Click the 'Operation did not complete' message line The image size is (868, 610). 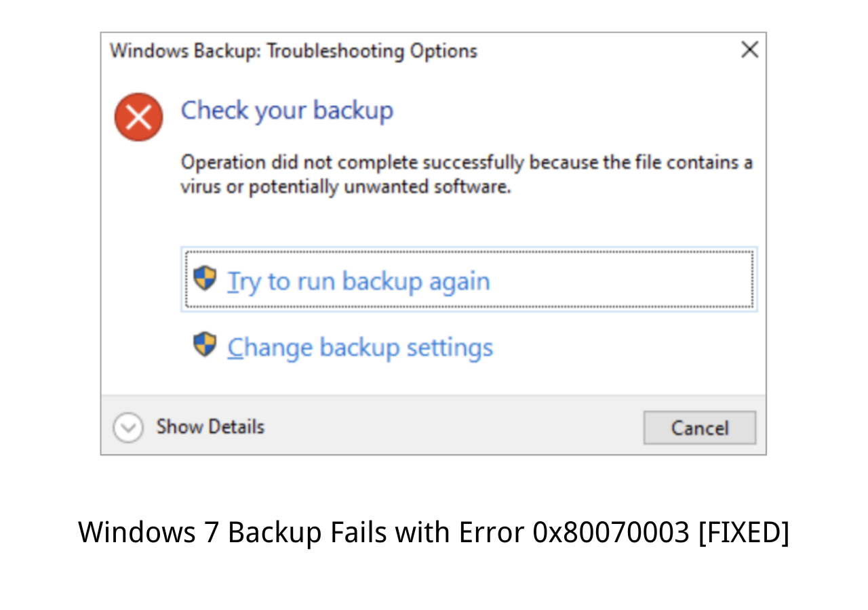(467, 163)
